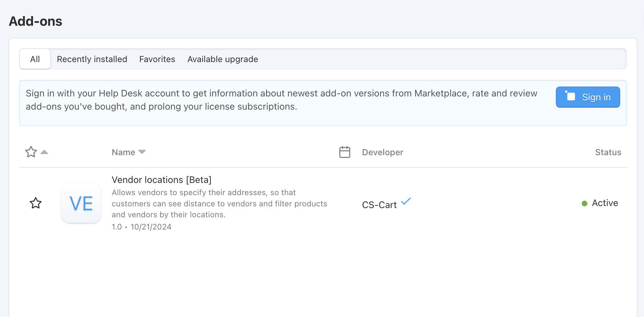Change the Active status of Vendor locations
644x317 pixels.
tap(600, 203)
